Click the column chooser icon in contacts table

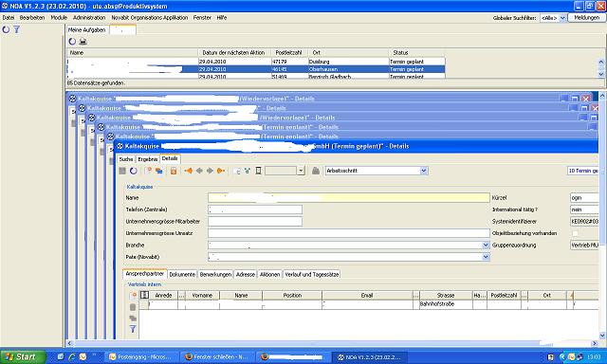(x=144, y=295)
